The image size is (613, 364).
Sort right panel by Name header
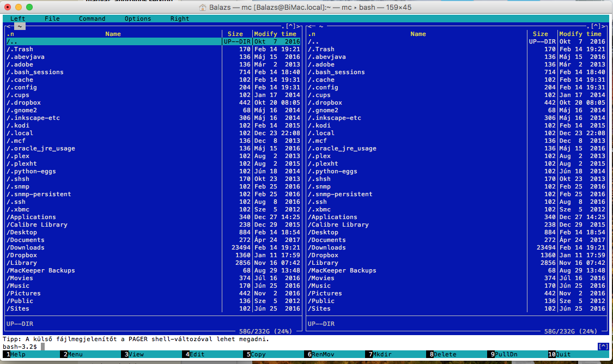tap(418, 34)
